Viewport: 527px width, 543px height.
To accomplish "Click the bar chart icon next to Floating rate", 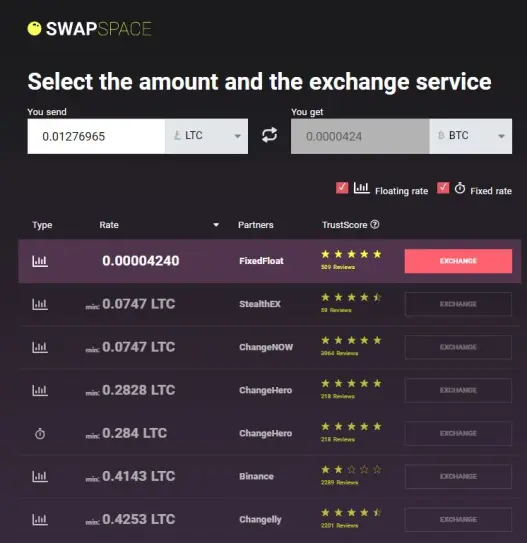I will click(x=361, y=188).
